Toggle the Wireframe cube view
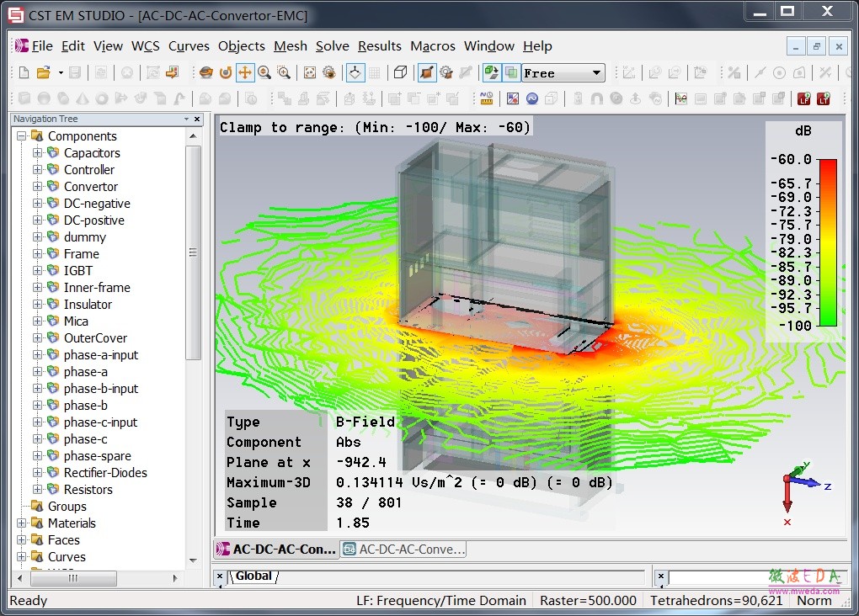The image size is (859, 616). 401,73
